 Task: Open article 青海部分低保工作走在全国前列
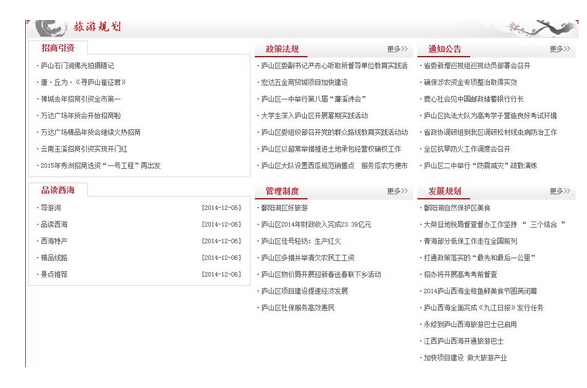[x=470, y=241]
